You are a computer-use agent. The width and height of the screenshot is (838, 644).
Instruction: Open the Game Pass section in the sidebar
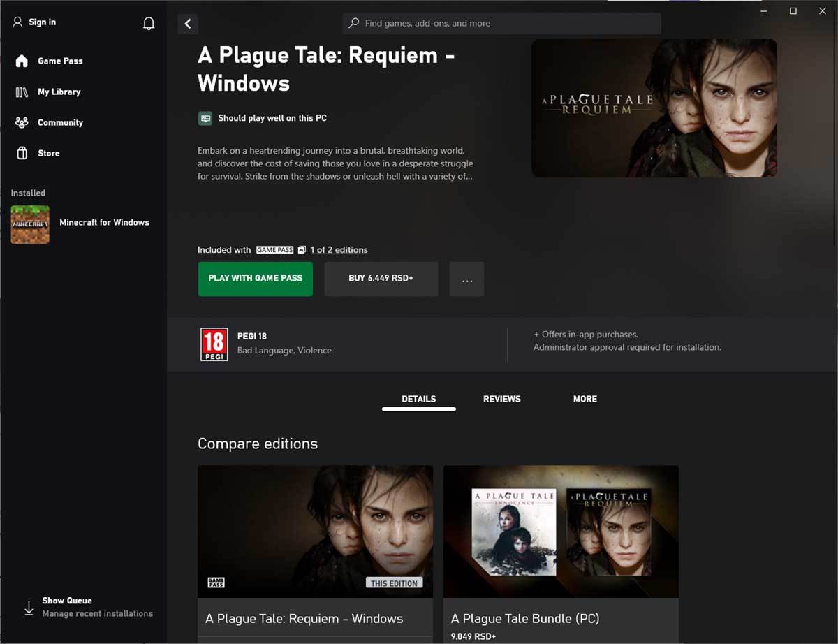(x=60, y=61)
